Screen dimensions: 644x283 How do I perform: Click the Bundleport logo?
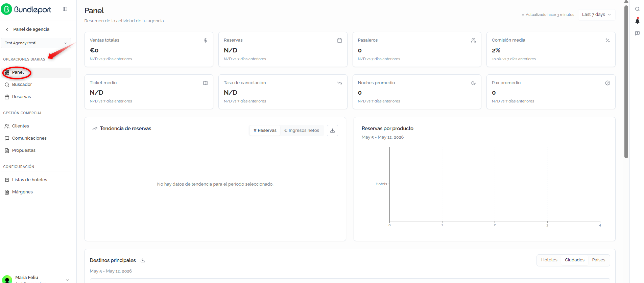[x=26, y=9]
